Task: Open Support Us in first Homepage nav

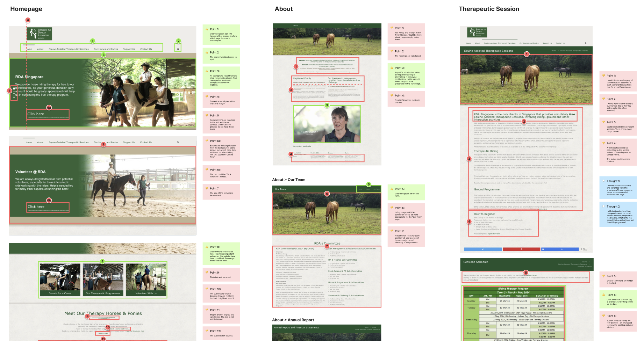Action: (129, 49)
